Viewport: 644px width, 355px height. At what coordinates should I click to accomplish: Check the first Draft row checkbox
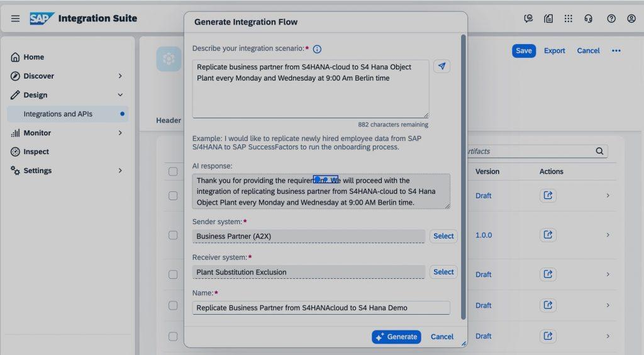[173, 196]
